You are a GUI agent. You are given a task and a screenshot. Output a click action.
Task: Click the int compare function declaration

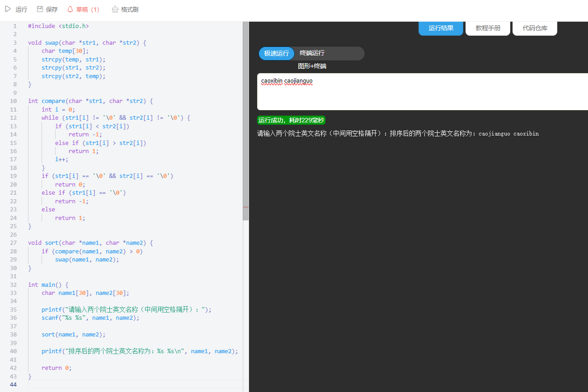tap(90, 101)
